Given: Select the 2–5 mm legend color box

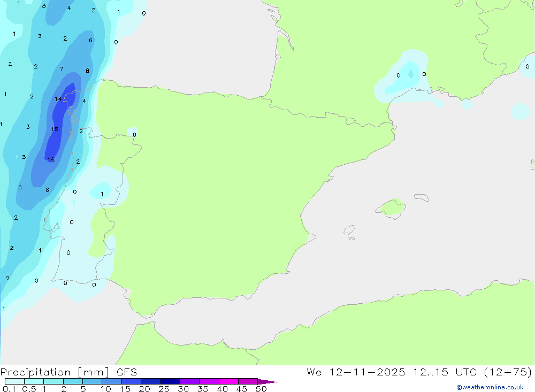Looking at the screenshot, I should [73, 381].
